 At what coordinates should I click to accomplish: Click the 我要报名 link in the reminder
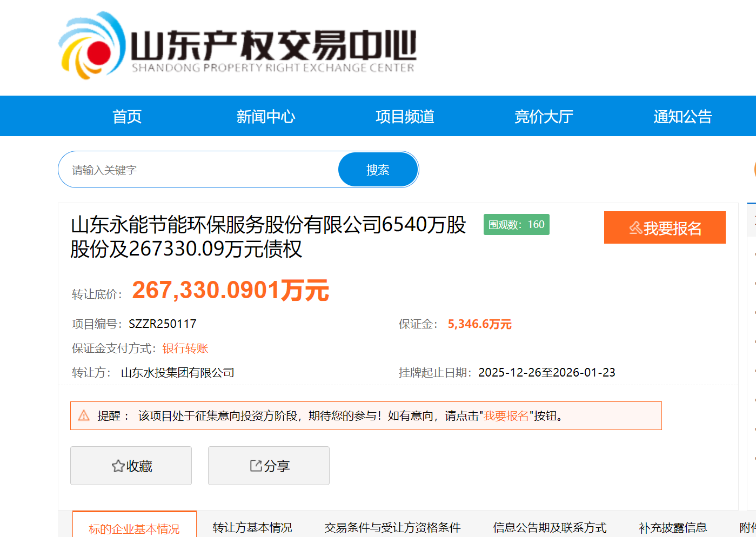(x=506, y=416)
